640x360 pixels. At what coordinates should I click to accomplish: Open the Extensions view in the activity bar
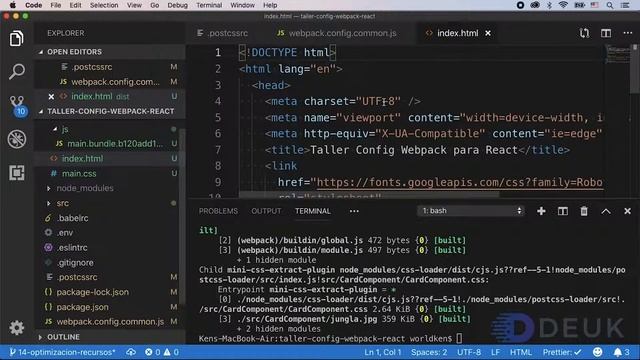click(17, 173)
